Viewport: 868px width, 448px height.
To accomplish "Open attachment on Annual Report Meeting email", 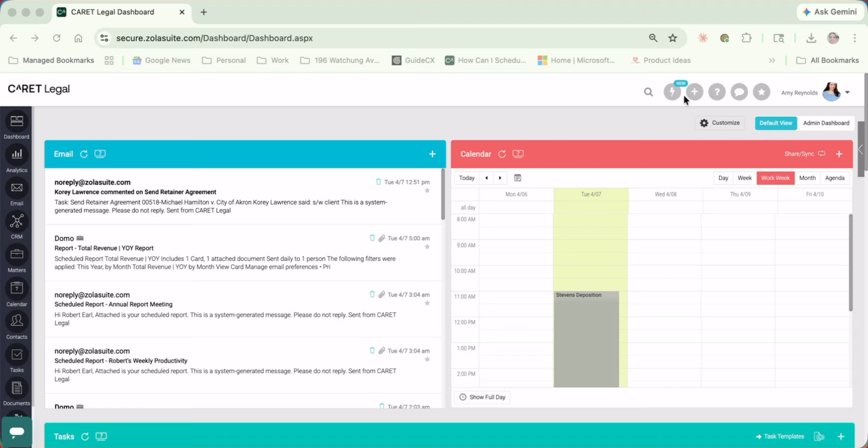I will [x=382, y=295].
